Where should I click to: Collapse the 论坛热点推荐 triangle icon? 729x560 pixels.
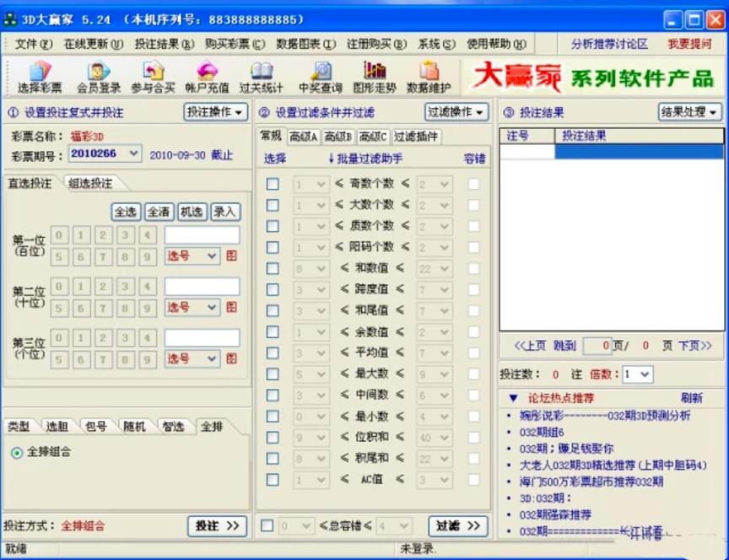pyautogui.click(x=513, y=398)
